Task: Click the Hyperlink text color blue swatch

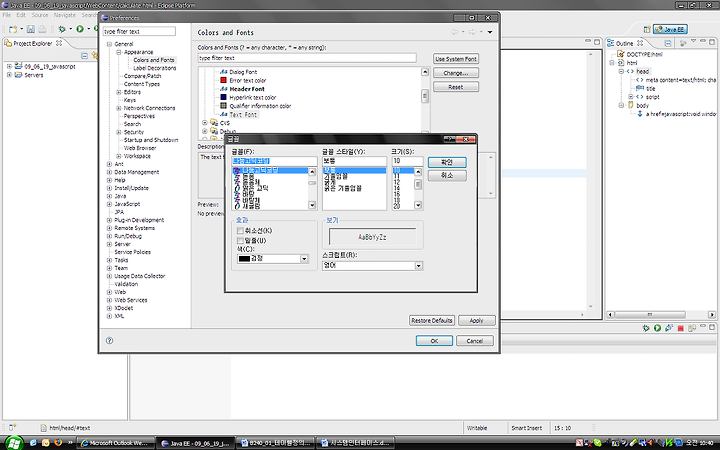Action: [x=224, y=97]
